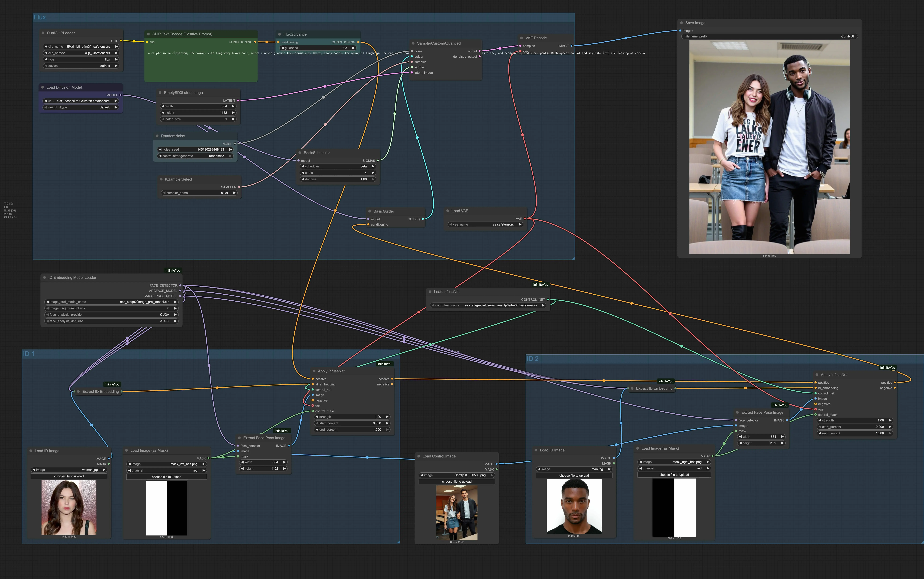Click the KSamplerSelect node title dot
The height and width of the screenshot is (579, 924).
[161, 179]
